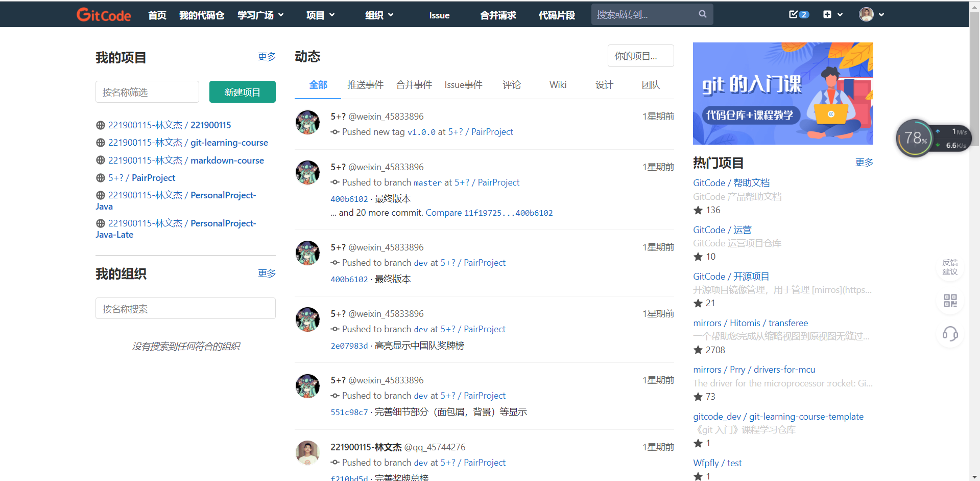Open the user avatar in the top bar
Viewport: 980px width, 481px height.
coord(866,14)
